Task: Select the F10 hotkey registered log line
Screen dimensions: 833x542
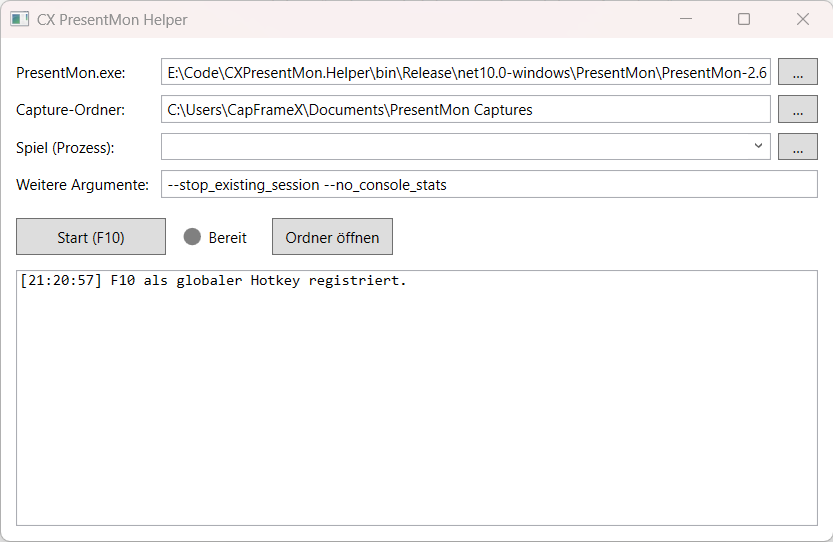Action: pos(213,281)
